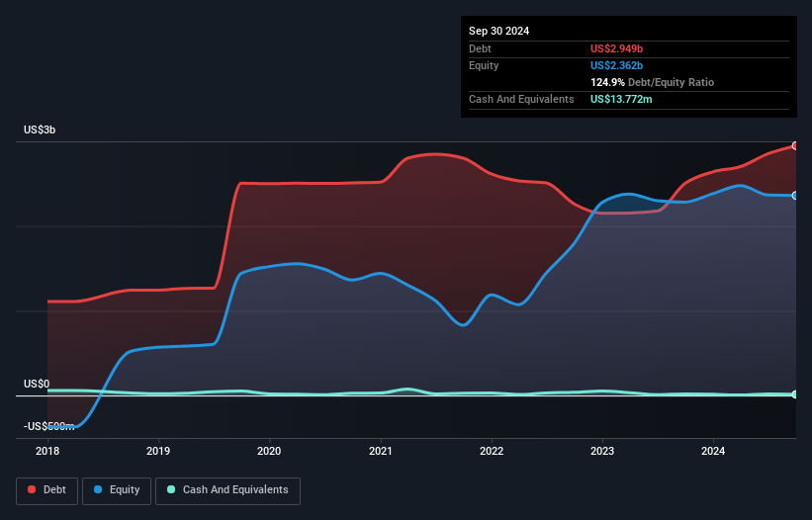
Task: Click the blue Equity legend dot
Action: 98,489
